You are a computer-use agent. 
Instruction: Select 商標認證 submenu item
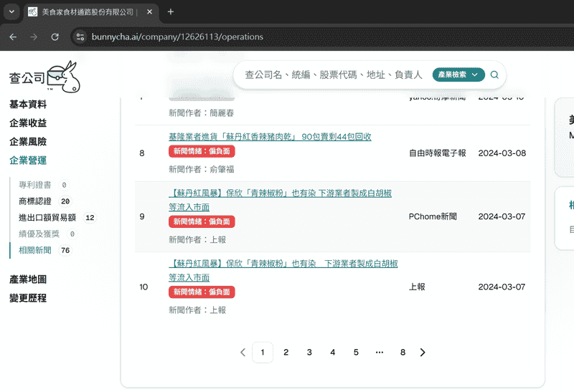tap(35, 201)
